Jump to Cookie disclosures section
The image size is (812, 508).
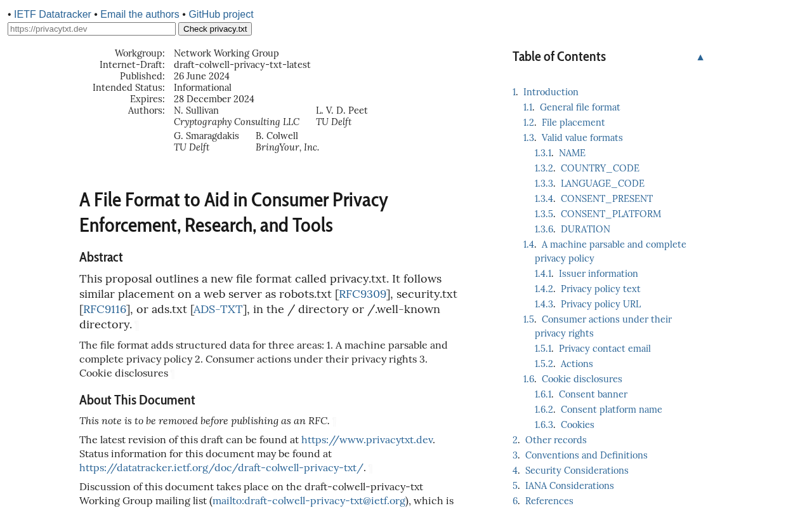[x=582, y=379]
